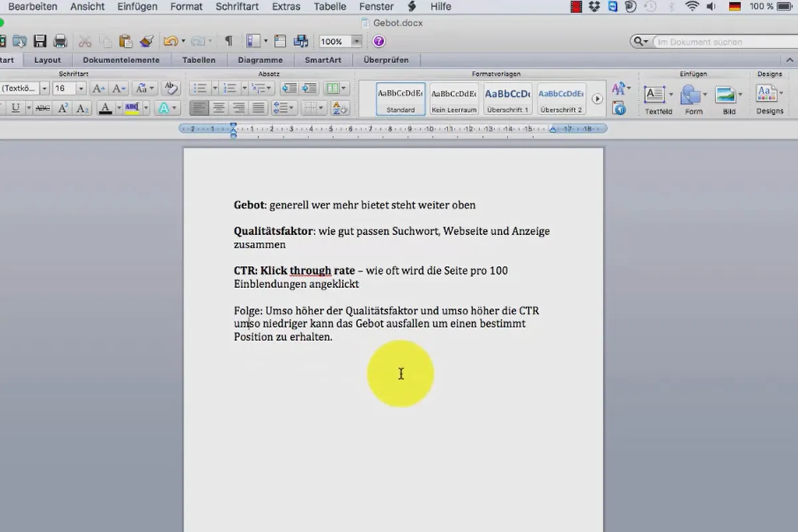
Task: Apply yellow text highlight color
Action: click(x=132, y=108)
